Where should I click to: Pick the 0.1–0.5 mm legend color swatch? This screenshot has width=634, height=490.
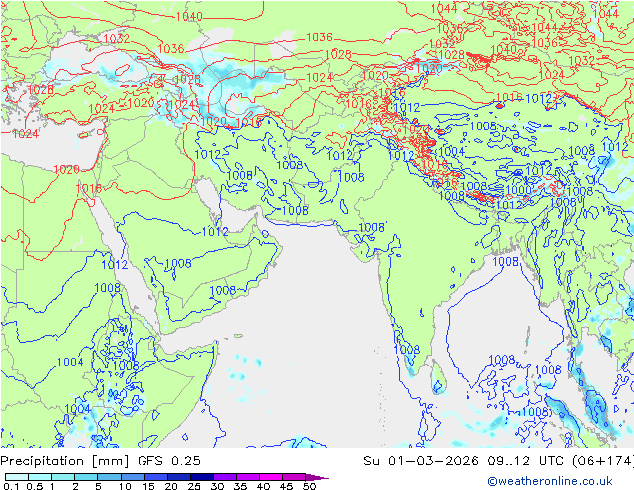(x=17, y=477)
